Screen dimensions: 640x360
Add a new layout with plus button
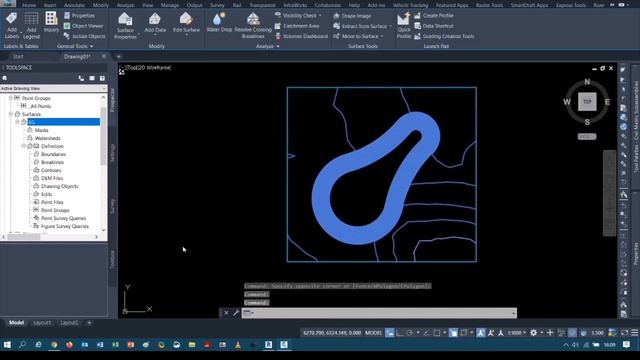coord(89,323)
